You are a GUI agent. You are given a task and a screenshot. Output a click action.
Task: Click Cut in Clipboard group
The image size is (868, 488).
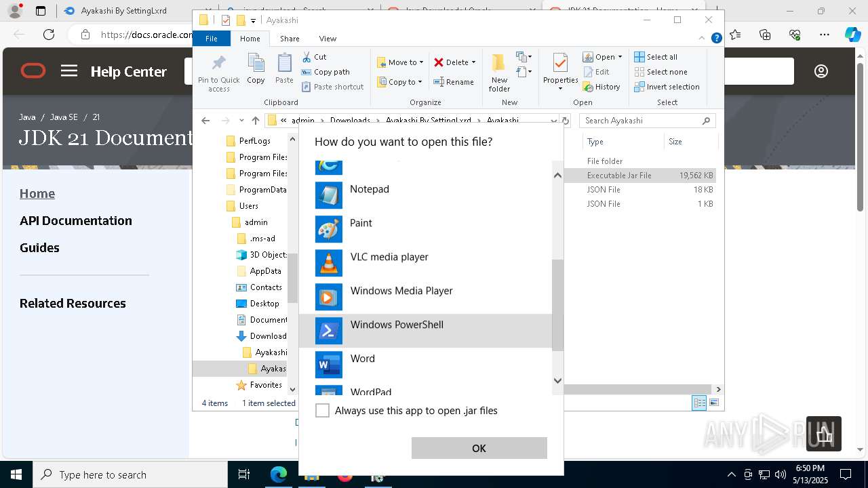[x=314, y=57]
